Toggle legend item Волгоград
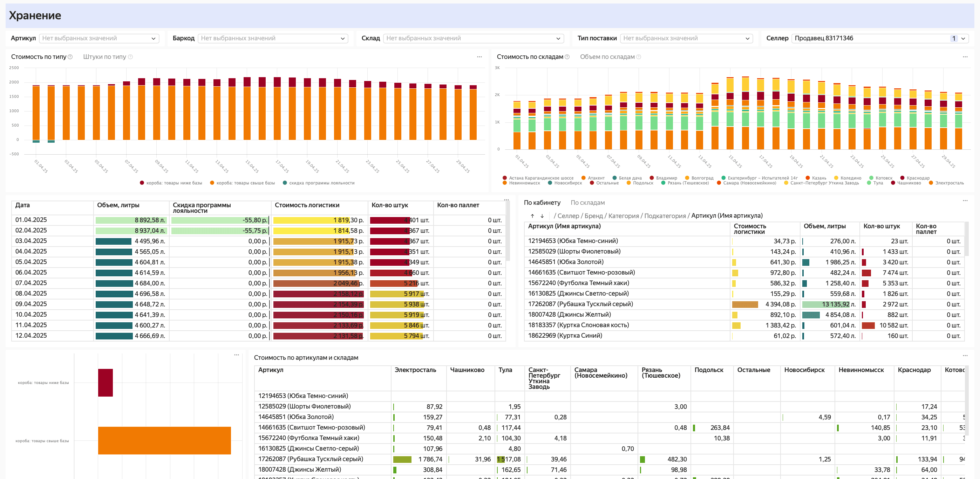980x479 pixels. [x=699, y=178]
